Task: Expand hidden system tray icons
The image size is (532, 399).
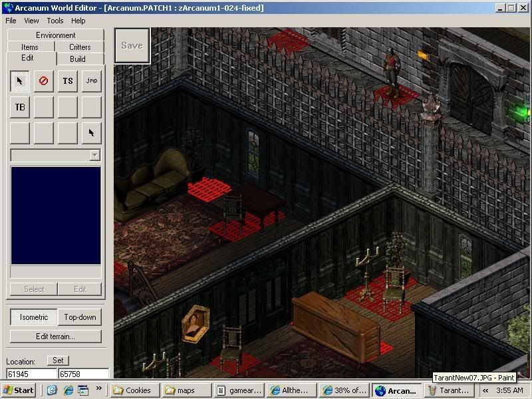Action: pos(485,390)
